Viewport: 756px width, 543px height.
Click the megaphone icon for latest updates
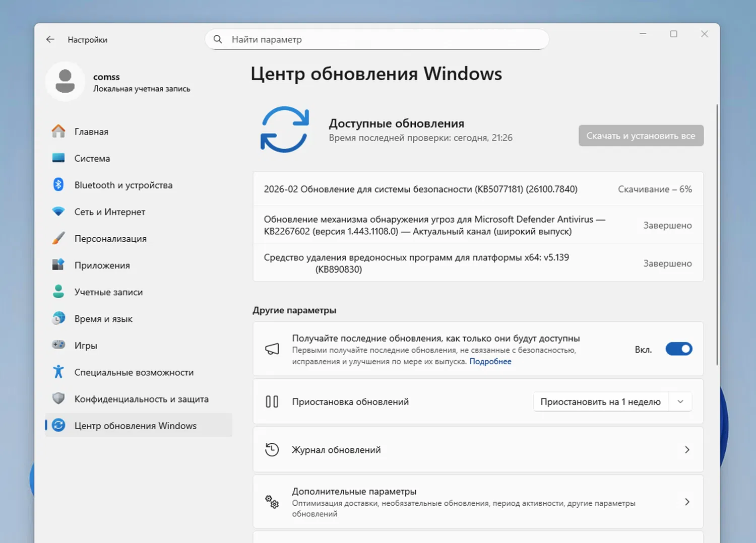272,349
